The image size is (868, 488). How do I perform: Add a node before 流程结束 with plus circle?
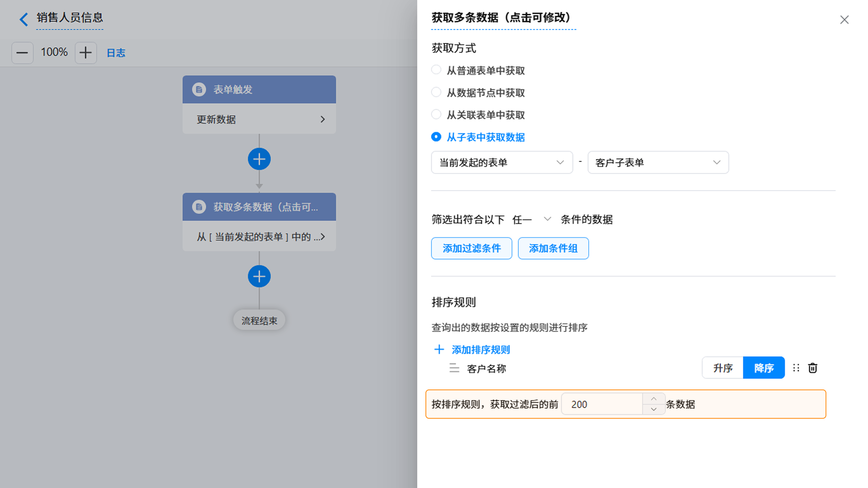[x=259, y=276]
